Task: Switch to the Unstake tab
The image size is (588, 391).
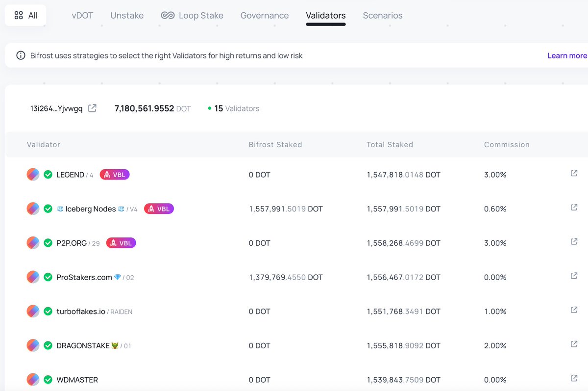Action: [x=127, y=15]
